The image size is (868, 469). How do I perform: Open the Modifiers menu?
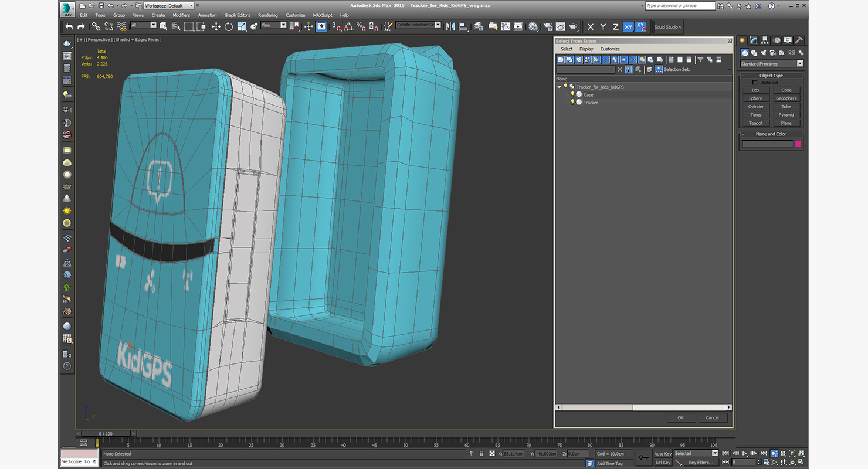(181, 15)
